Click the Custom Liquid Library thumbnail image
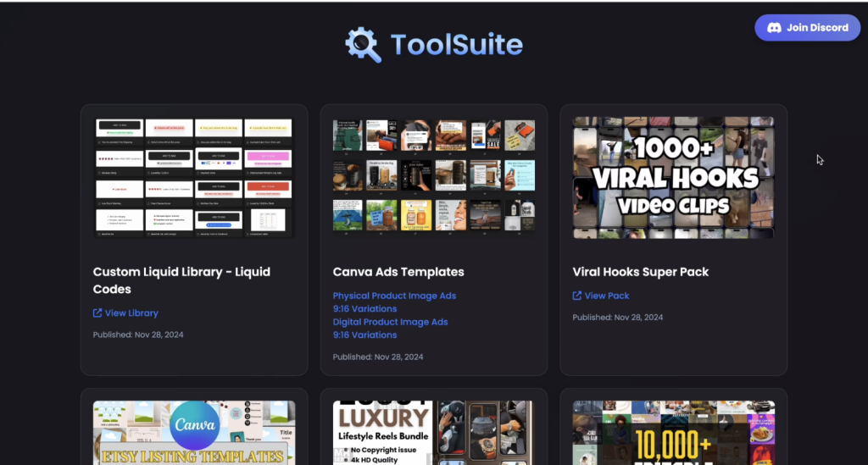 pos(194,178)
